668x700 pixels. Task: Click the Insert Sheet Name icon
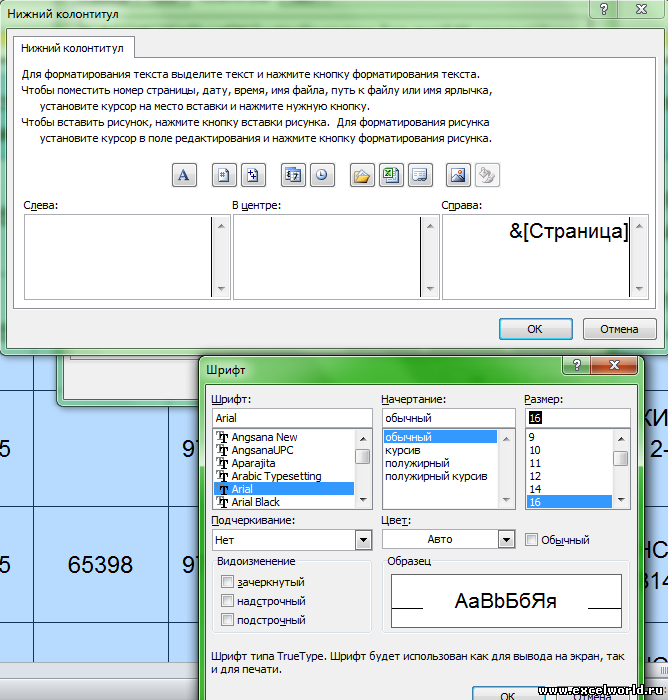click(418, 175)
